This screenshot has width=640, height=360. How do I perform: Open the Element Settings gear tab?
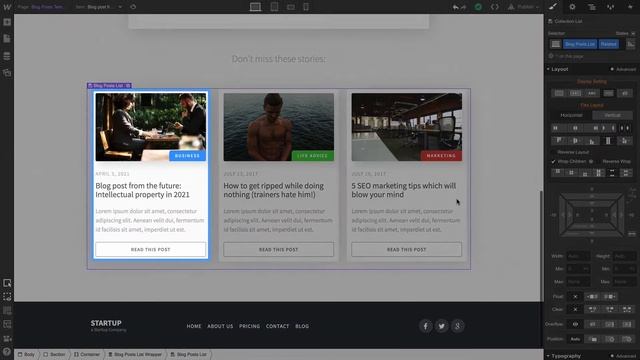tap(572, 7)
